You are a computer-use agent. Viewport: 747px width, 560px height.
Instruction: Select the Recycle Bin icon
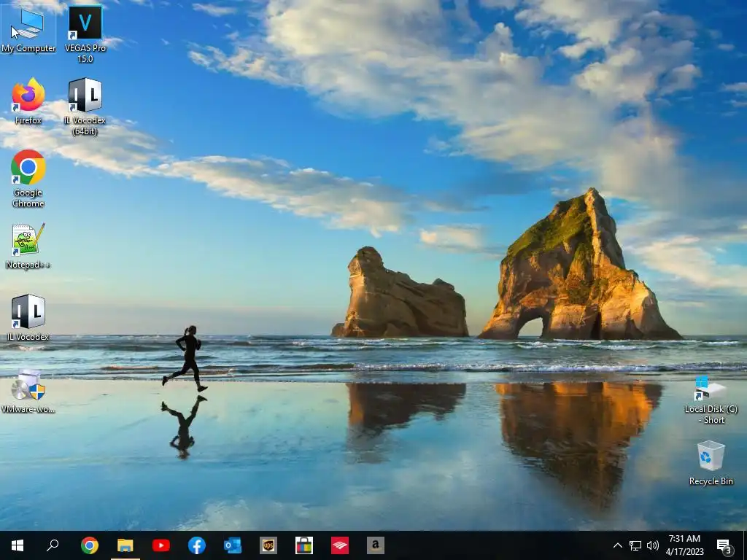click(x=711, y=463)
